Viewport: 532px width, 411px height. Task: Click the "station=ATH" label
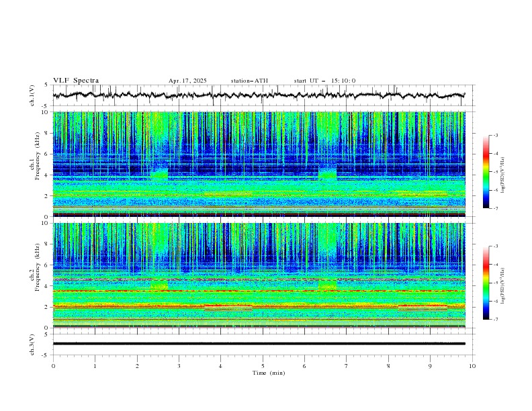(x=249, y=81)
